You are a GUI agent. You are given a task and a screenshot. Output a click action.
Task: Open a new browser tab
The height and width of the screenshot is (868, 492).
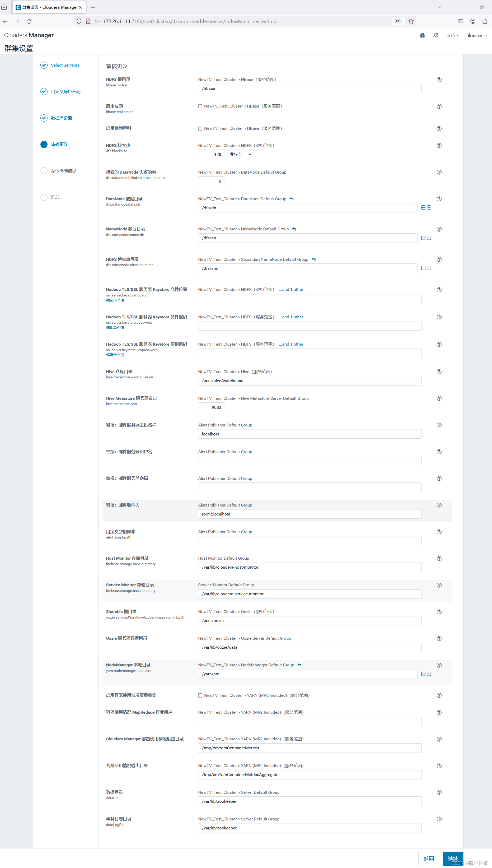(x=93, y=7)
